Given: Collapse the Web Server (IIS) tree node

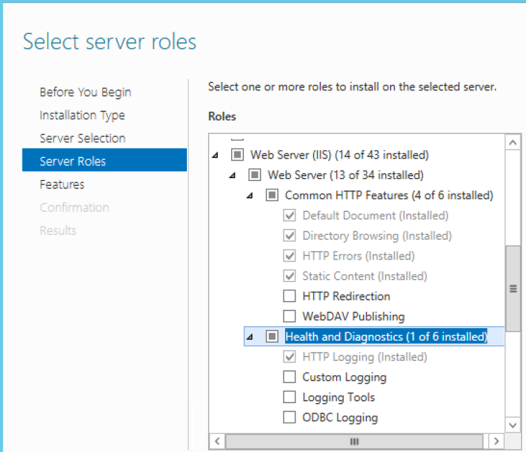Looking at the screenshot, I should click(215, 155).
